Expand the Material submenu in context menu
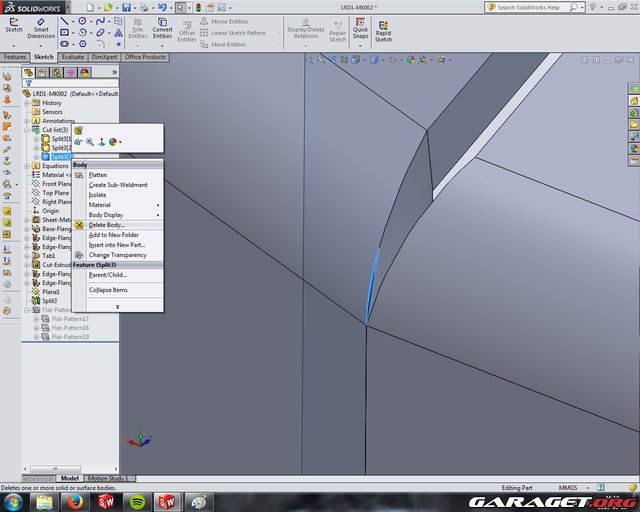This screenshot has width=640, height=512. [x=99, y=204]
